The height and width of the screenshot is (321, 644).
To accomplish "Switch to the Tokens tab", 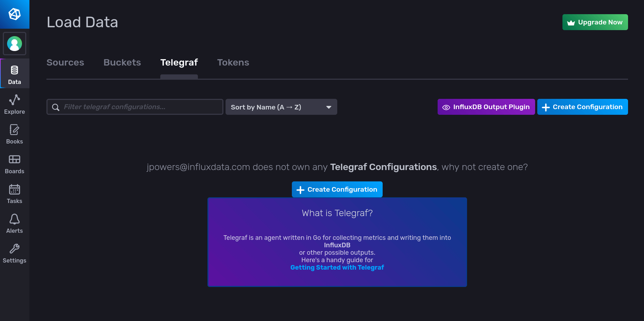I will [233, 62].
